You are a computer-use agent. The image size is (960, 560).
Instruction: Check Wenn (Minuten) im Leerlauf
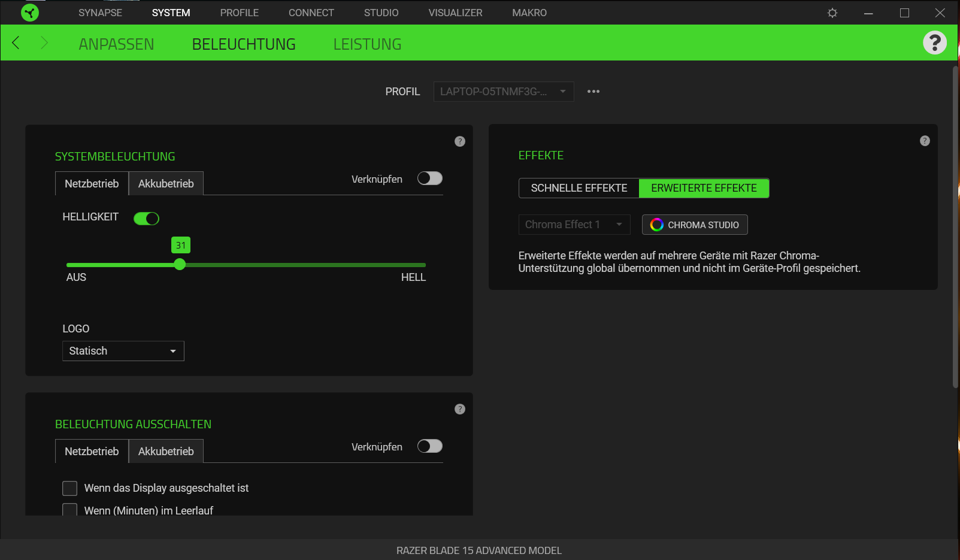coord(70,510)
